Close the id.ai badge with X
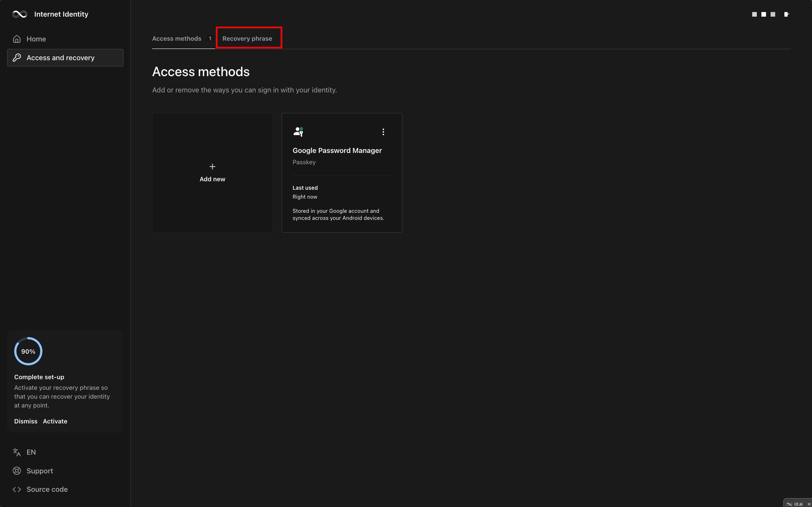 click(809, 504)
